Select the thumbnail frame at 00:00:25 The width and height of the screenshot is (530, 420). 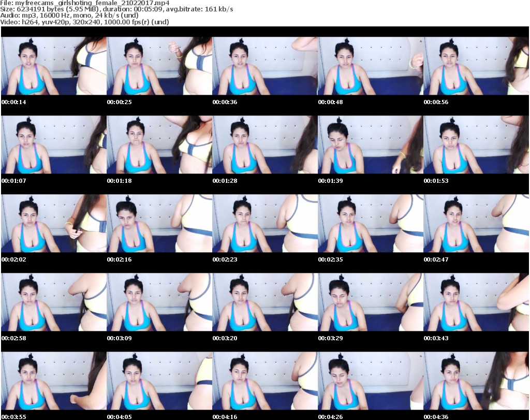click(x=159, y=66)
